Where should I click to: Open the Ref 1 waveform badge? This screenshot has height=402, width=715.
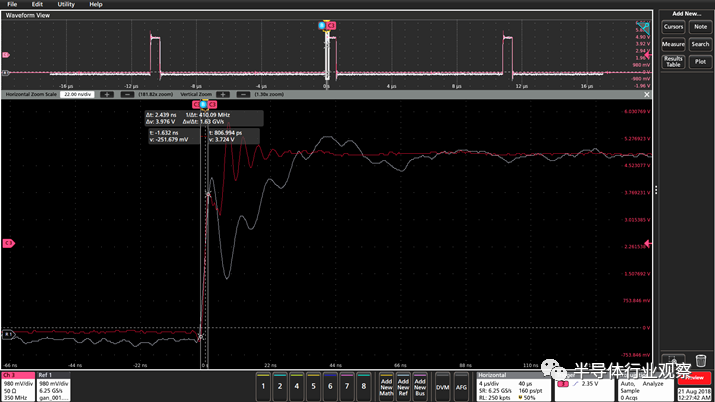[53, 387]
